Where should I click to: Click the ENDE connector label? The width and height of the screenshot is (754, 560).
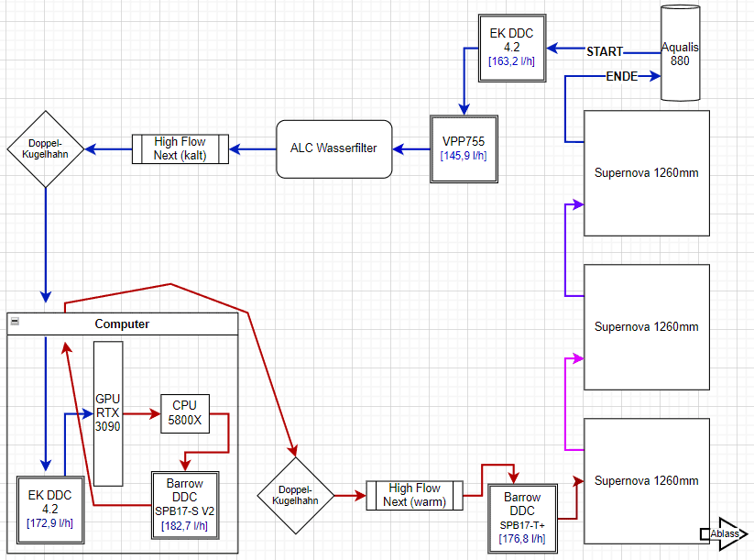622,76
